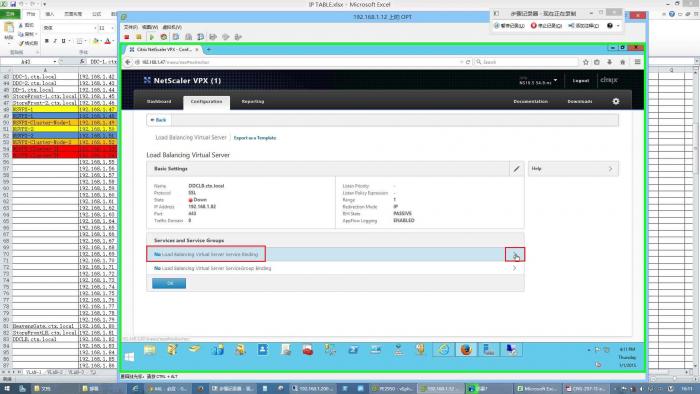The height and width of the screenshot is (394, 700).
Task: Click cell DDC-1.ctx.local in Excel
Action: click(45, 77)
